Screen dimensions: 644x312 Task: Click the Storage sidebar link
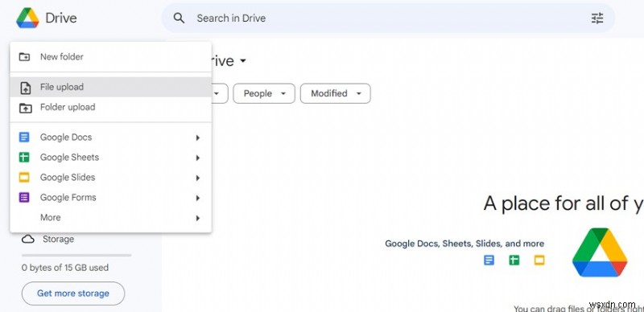[47, 239]
